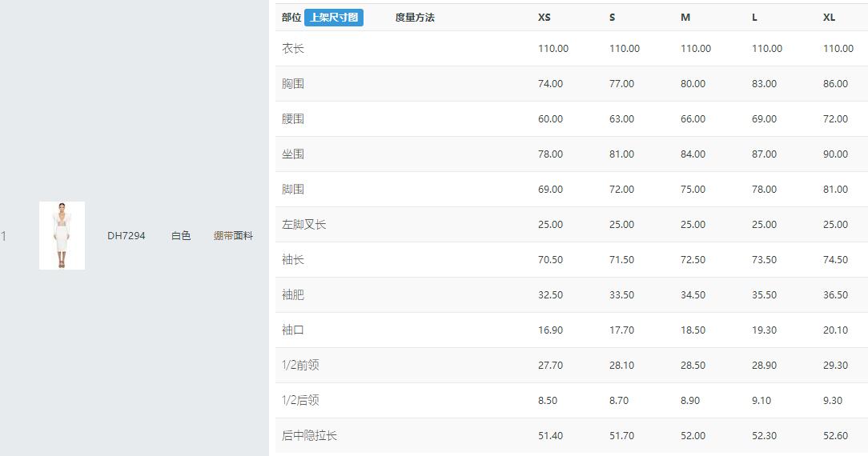
Task: Click the 坐围 L value 87.00
Action: pyautogui.click(x=764, y=154)
